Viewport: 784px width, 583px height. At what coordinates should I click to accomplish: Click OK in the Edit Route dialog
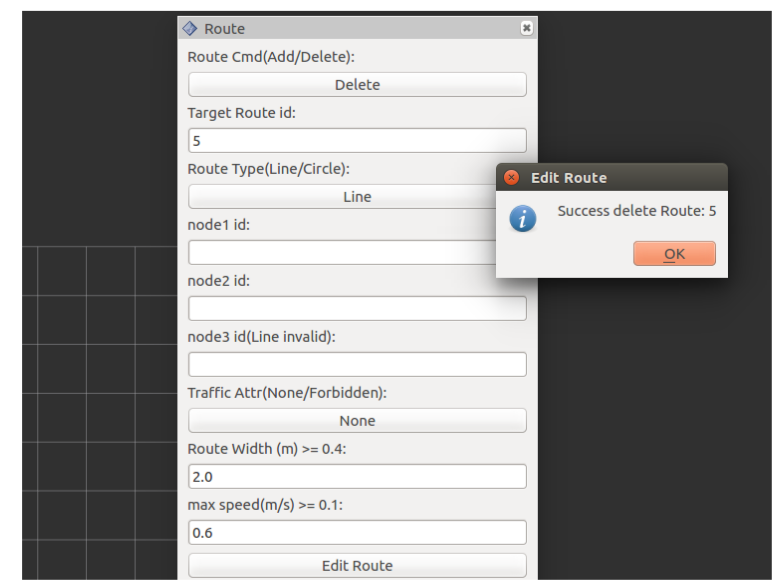coord(674,254)
